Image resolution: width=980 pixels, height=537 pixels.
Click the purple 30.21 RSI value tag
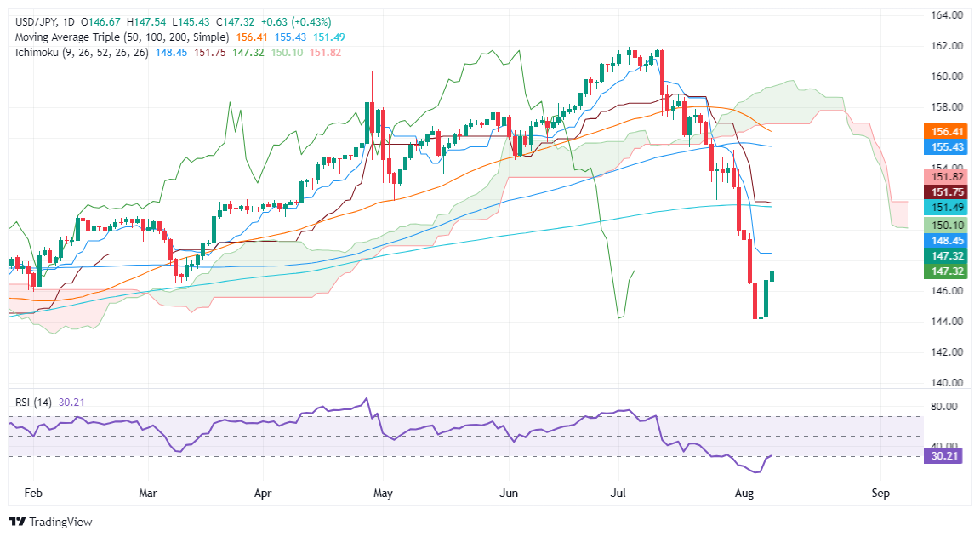(948, 457)
